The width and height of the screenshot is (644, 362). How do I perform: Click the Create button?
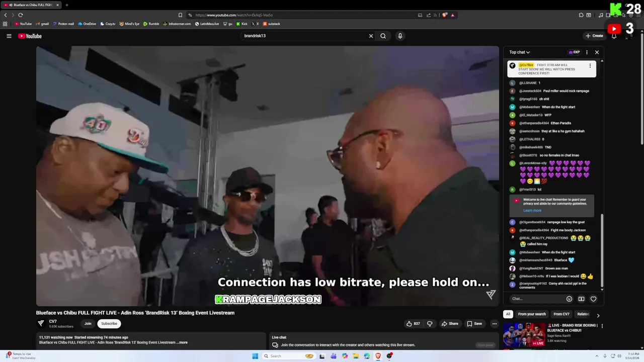click(x=594, y=36)
